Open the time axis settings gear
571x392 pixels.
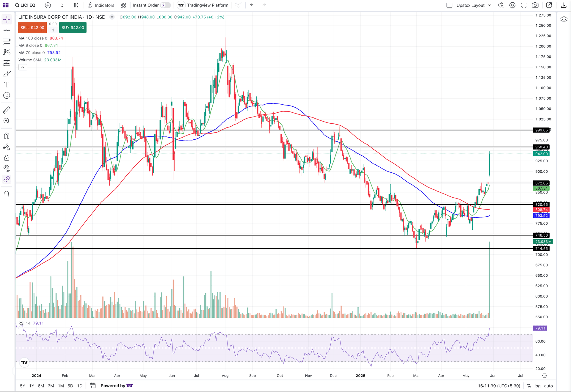click(x=545, y=376)
